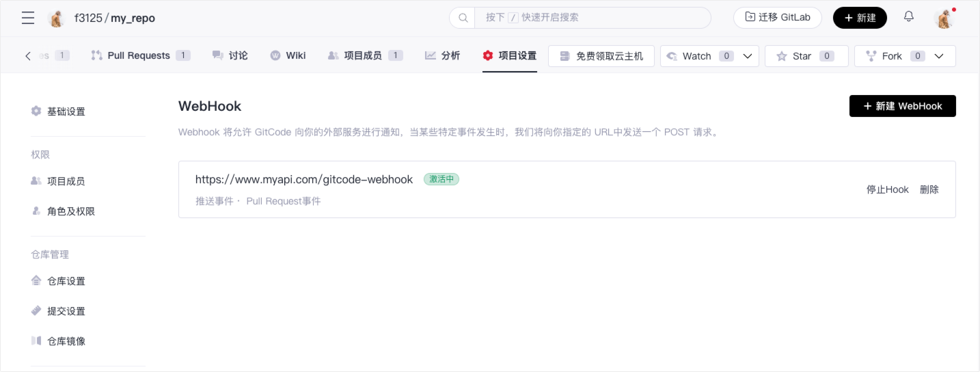
Task: Go to the 分析 analytics tab
Action: pyautogui.click(x=442, y=55)
